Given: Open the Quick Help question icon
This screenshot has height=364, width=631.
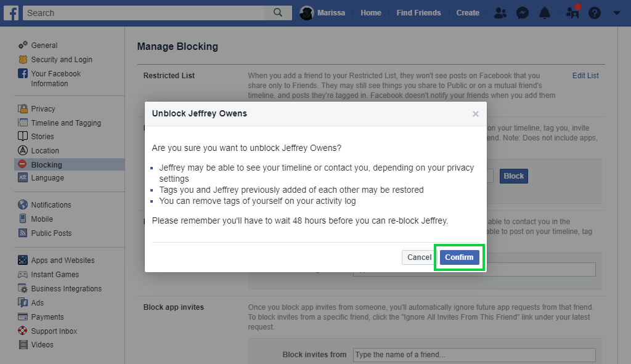Looking at the screenshot, I should [594, 13].
